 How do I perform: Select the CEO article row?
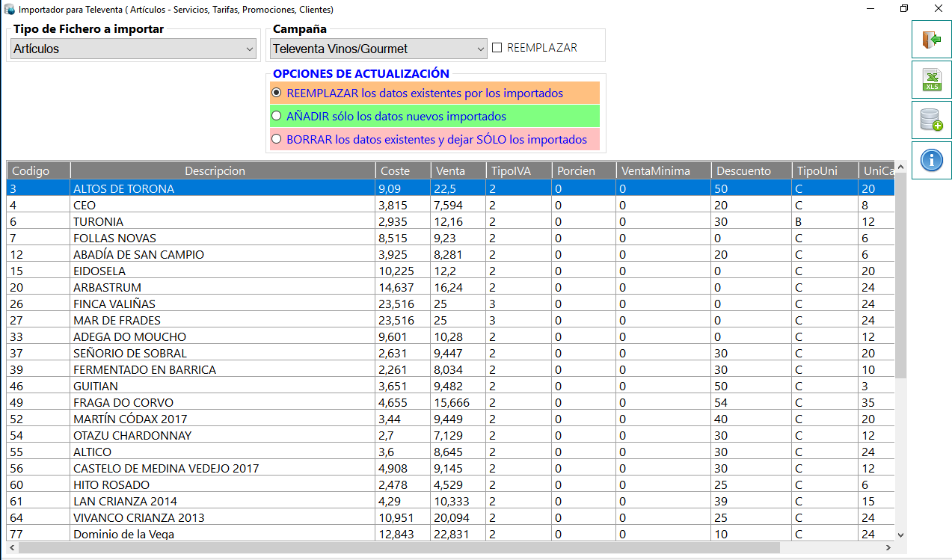point(451,205)
